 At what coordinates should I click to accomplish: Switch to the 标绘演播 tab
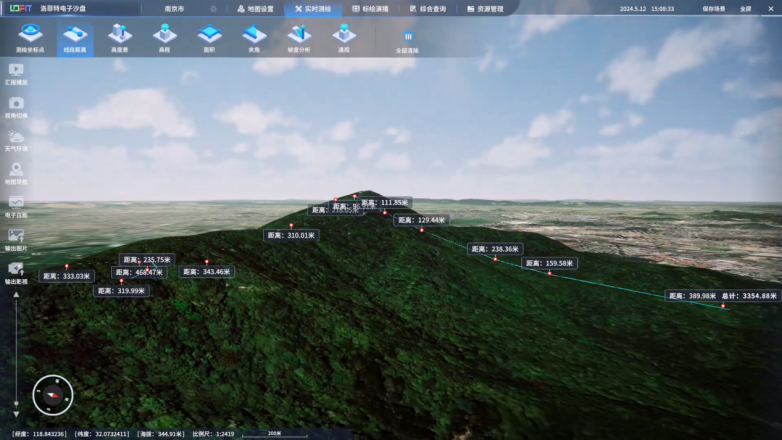(370, 8)
